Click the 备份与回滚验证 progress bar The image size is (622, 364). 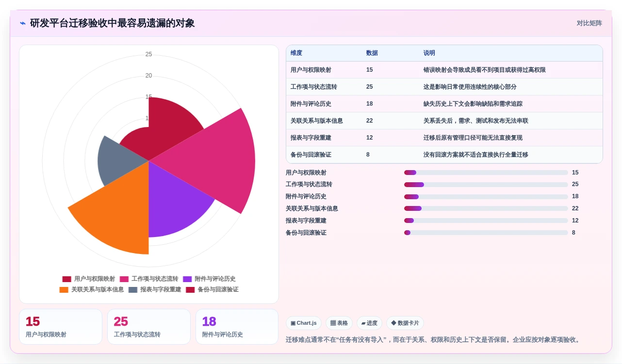tap(486, 233)
